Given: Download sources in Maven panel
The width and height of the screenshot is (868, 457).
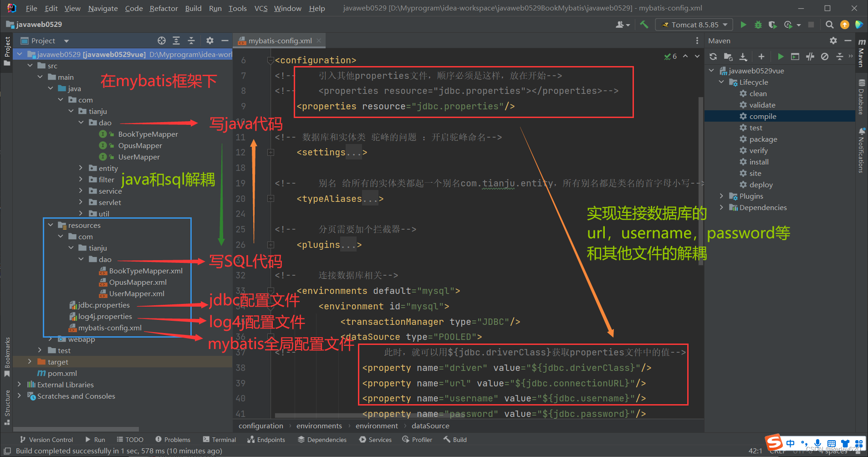Looking at the screenshot, I should click(x=743, y=56).
